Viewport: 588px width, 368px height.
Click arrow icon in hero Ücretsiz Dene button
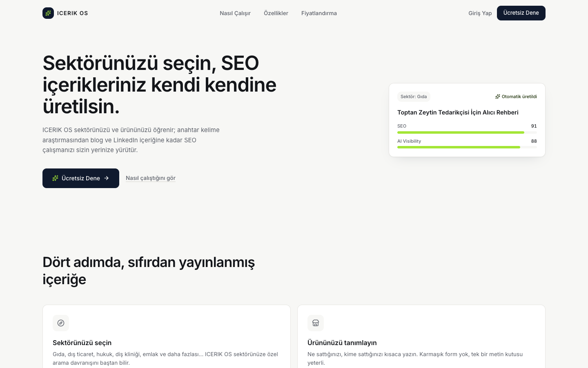107,178
